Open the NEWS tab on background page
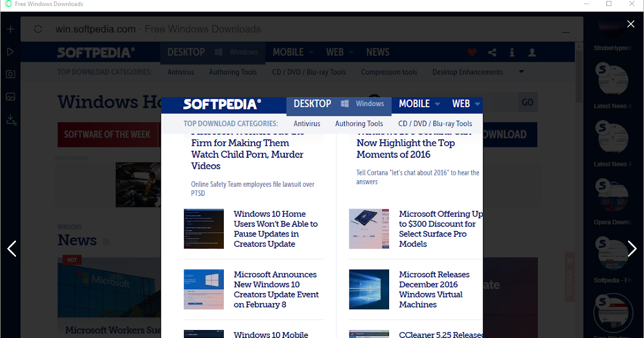The width and height of the screenshot is (644, 338). point(378,52)
